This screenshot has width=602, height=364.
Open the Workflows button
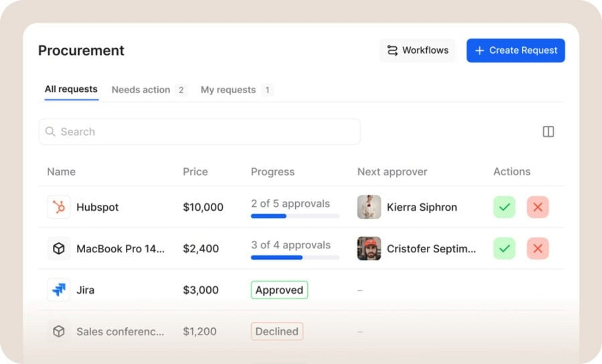[x=417, y=50]
